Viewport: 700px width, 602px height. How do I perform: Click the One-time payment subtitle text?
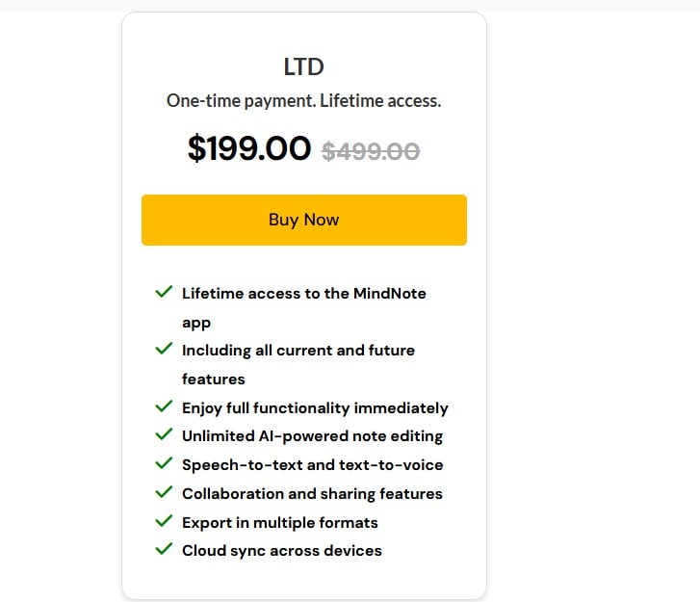coord(303,100)
